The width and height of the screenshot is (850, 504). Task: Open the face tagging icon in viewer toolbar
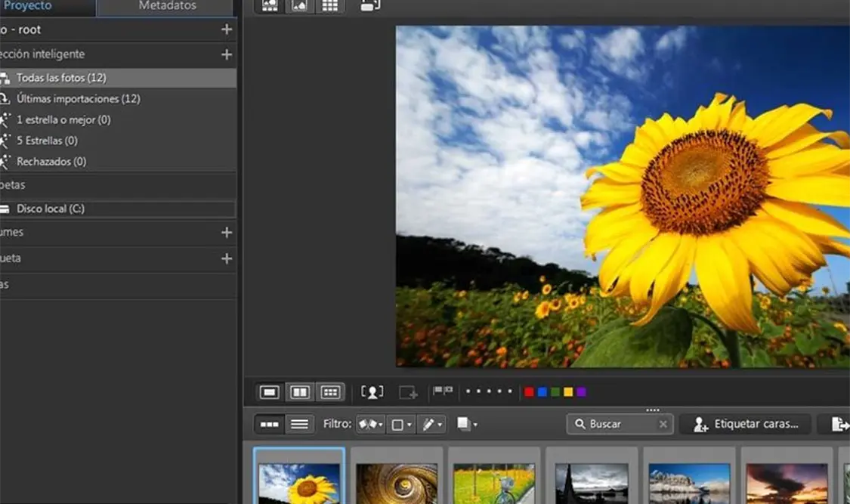tap(372, 392)
